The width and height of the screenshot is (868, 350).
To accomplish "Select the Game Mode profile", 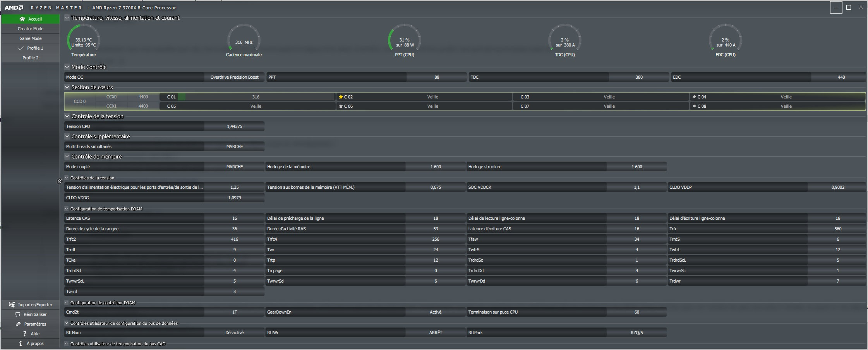I will (x=30, y=38).
